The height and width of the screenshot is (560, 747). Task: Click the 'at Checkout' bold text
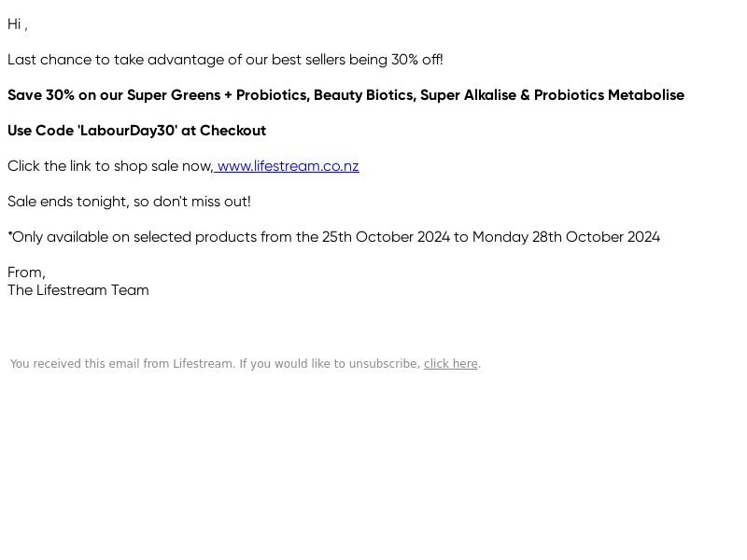[x=223, y=131]
